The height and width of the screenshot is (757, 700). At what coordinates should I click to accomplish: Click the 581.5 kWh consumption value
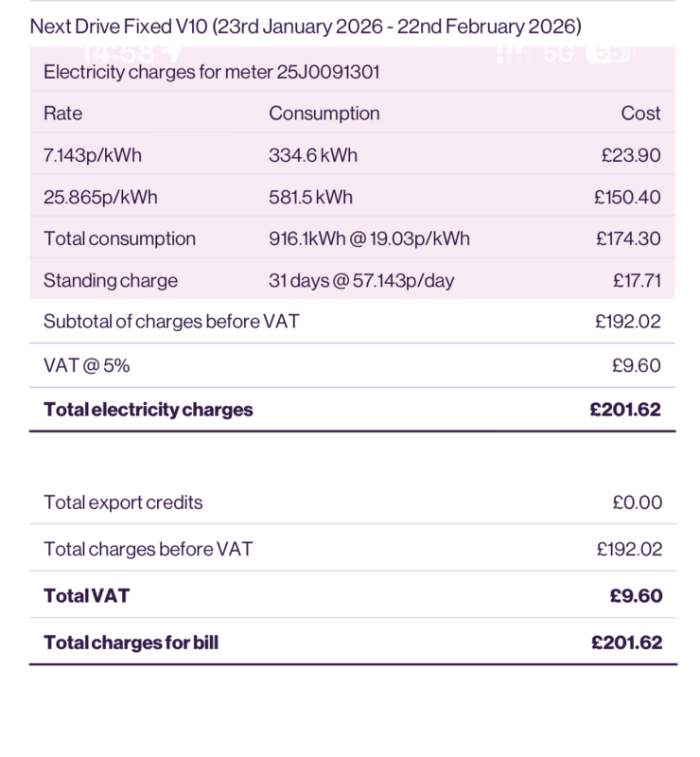click(x=310, y=197)
